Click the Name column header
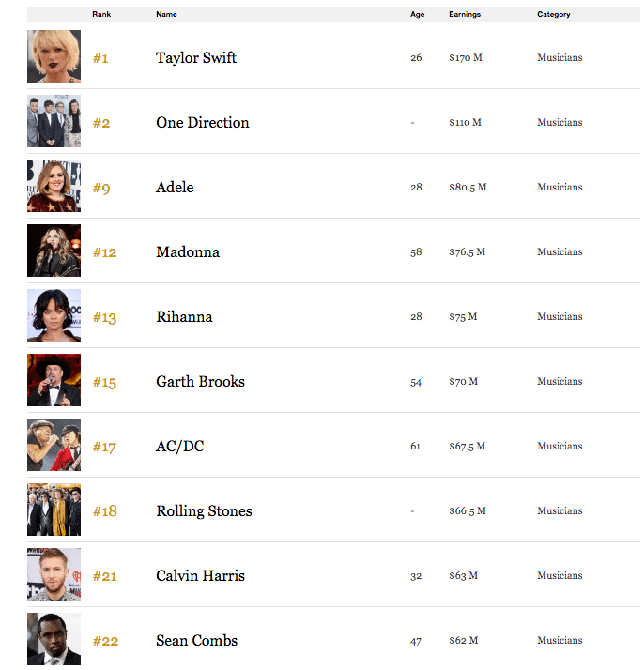Image resolution: width=644 pixels, height=670 pixels. point(166,14)
